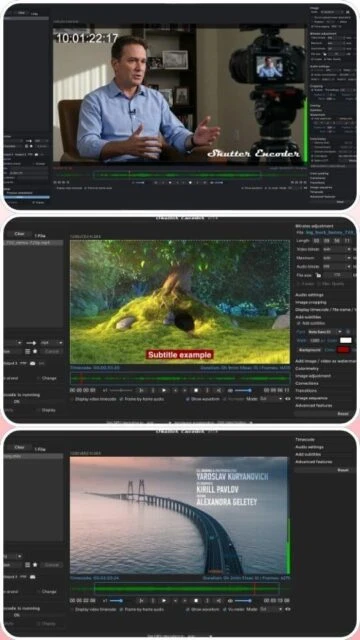Expand the Image adjustment section
This screenshot has height=640, width=360.
click(313, 376)
